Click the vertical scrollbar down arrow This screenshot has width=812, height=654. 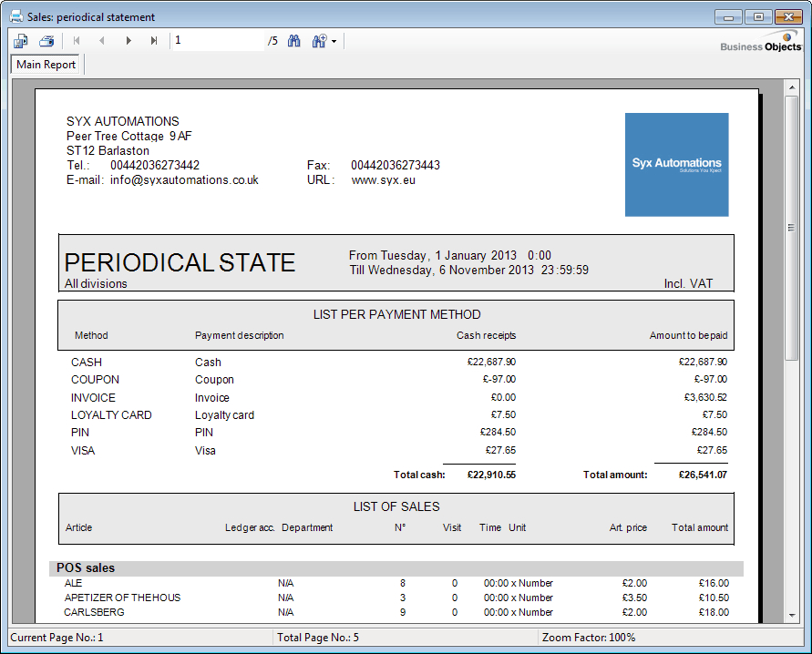(792, 616)
